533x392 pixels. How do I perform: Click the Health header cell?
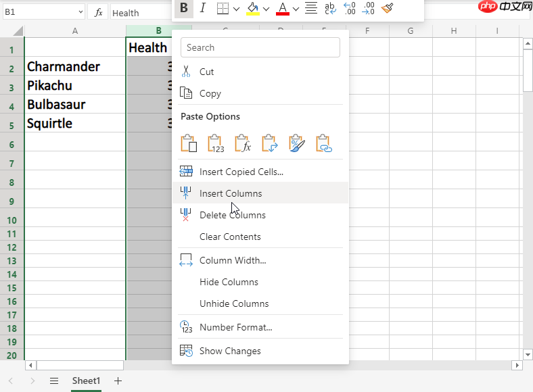[x=149, y=47]
